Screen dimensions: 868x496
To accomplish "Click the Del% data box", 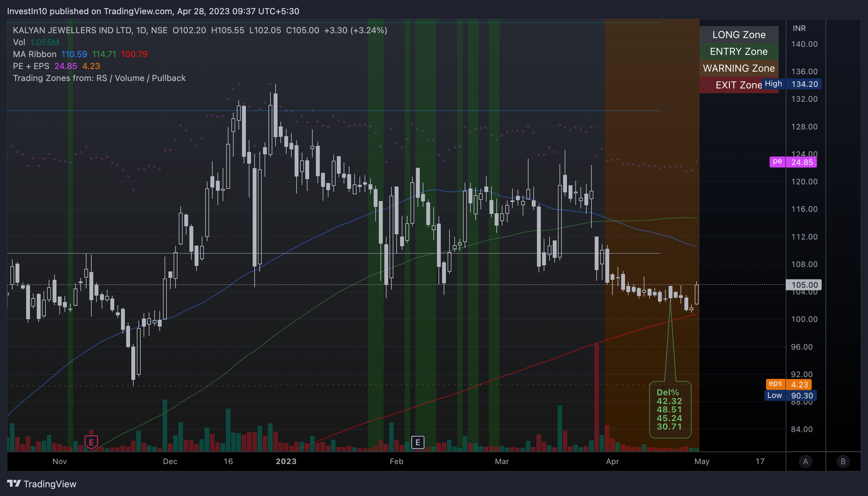I will tap(670, 410).
